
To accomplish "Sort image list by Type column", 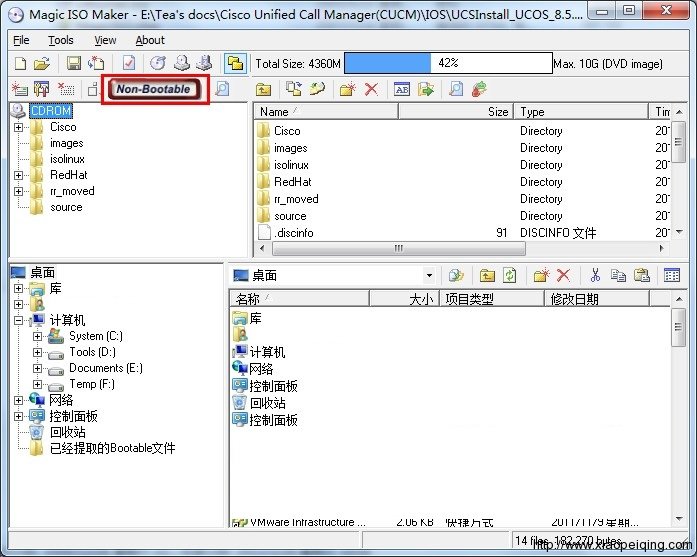I will coord(581,112).
